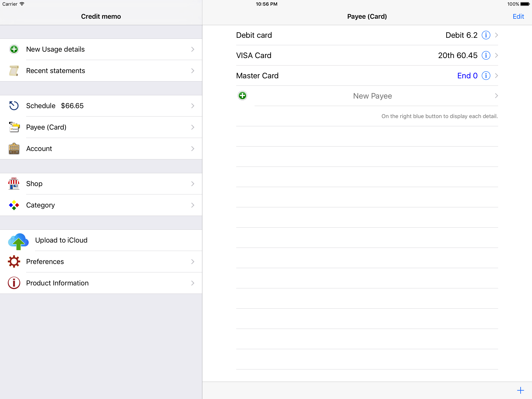532x399 pixels.
Task: Tap the 10:56 PM clock
Action: (266, 4)
